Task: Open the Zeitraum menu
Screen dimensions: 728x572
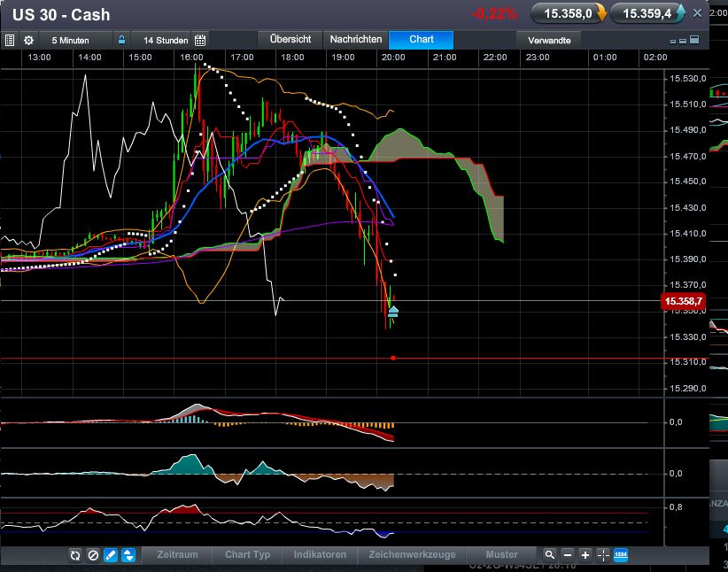Action: tap(177, 555)
